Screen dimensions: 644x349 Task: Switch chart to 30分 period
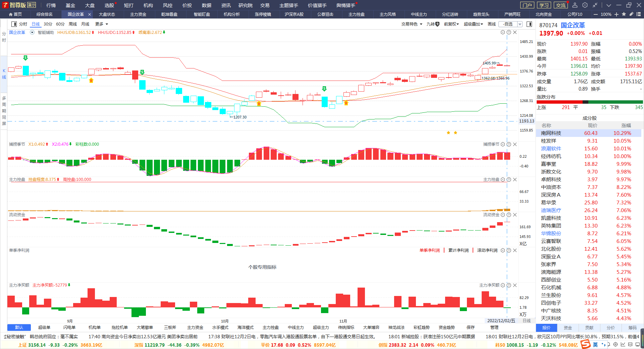coord(48,24)
